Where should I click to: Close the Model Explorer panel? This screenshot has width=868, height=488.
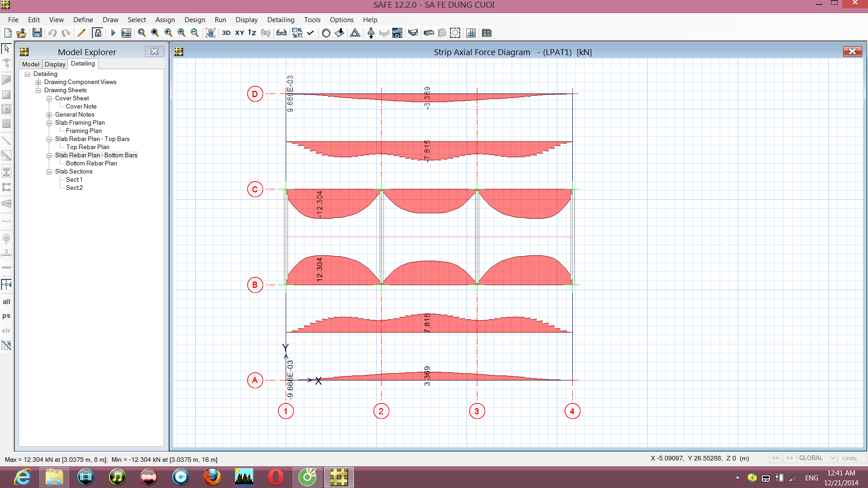pos(154,52)
